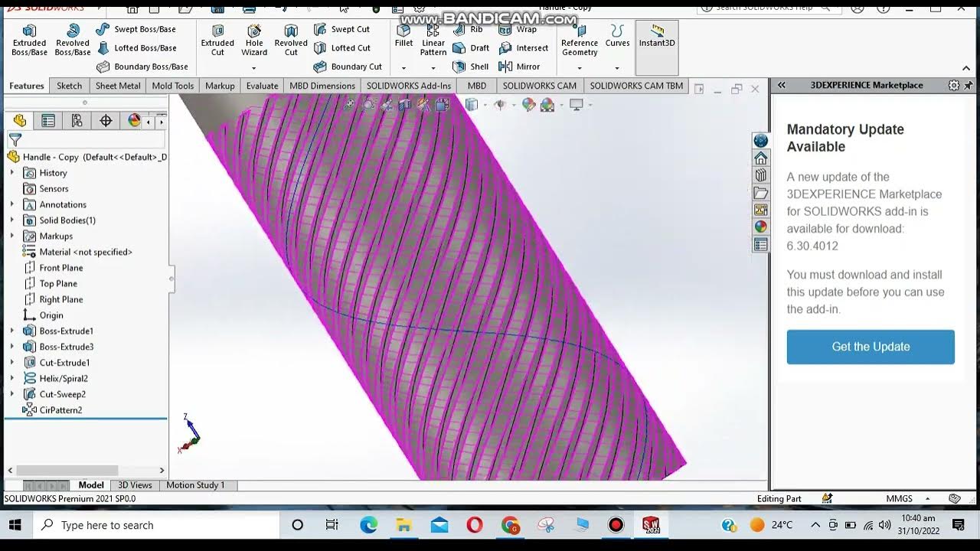Open the dropdown arrow under Hole Wizard
Screen dimensions: 980x551
(254, 68)
